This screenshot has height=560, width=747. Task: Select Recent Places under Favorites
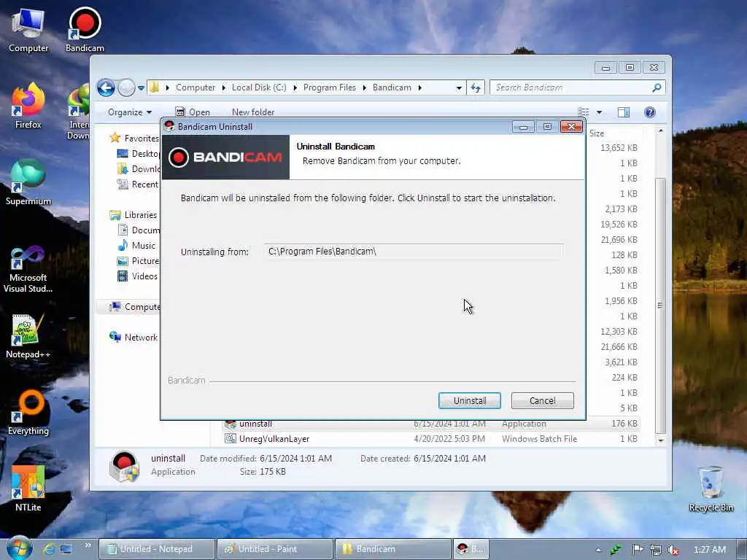138,184
